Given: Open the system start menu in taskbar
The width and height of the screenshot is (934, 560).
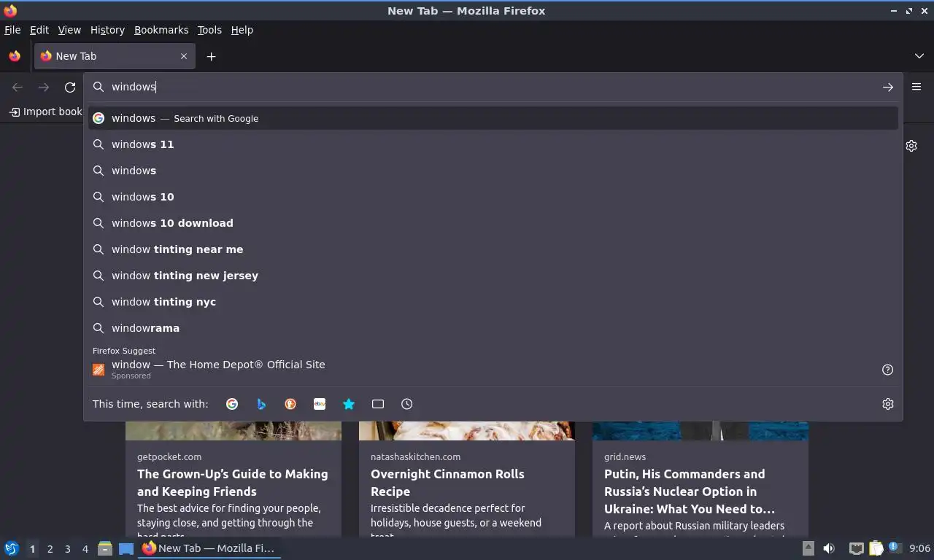Looking at the screenshot, I should 12,548.
